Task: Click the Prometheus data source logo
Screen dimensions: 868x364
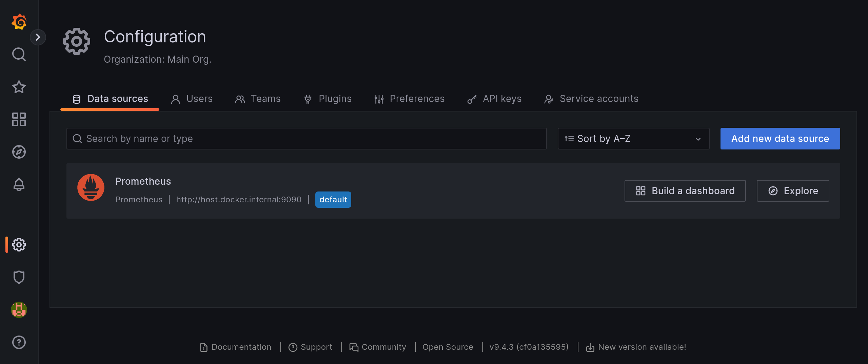Action: (91, 187)
